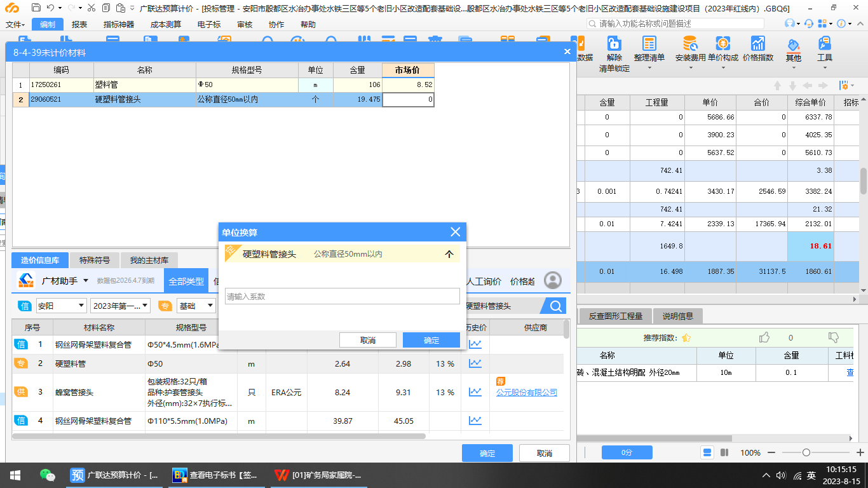Viewport: 868px width, 488px height.
Task: Toggle the 专 professional-price source badge
Action: (165, 306)
